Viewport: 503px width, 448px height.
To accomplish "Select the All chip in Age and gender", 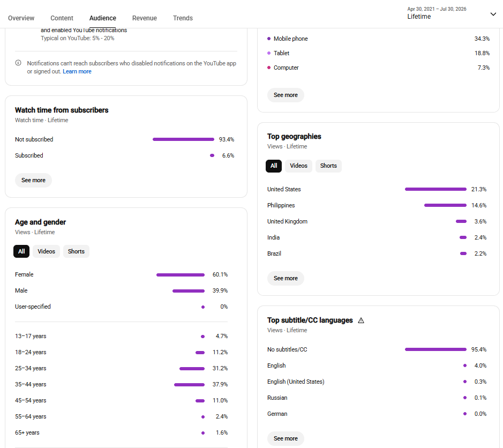I will coord(21,251).
